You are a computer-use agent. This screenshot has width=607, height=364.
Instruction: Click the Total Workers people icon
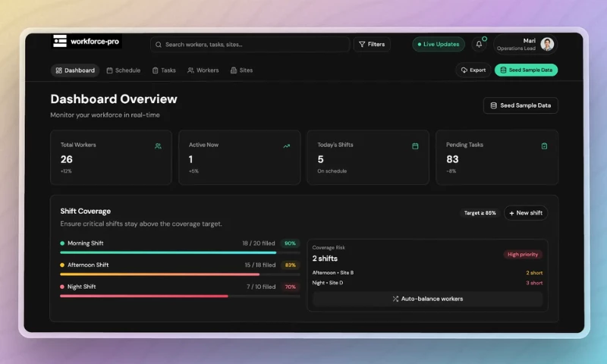point(158,146)
